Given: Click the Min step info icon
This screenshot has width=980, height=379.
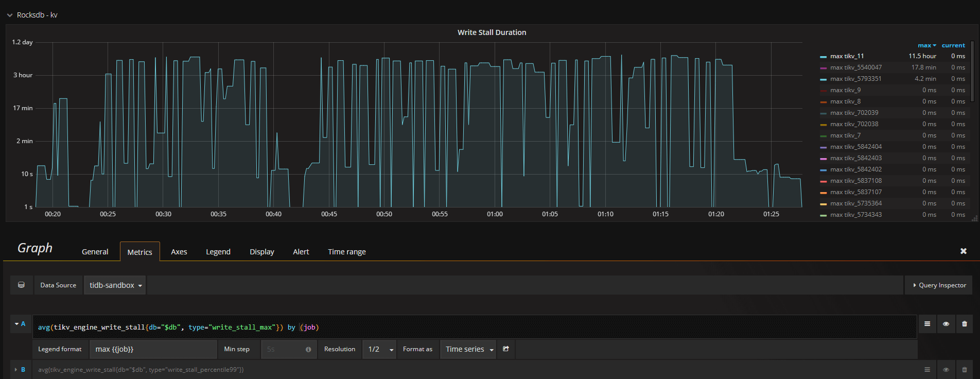Looking at the screenshot, I should pos(308,349).
